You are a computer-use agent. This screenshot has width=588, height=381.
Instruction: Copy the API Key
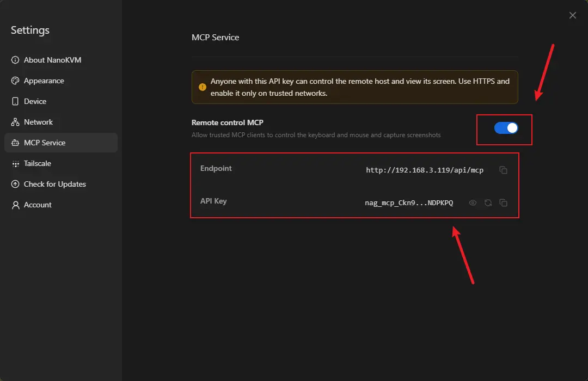(503, 203)
